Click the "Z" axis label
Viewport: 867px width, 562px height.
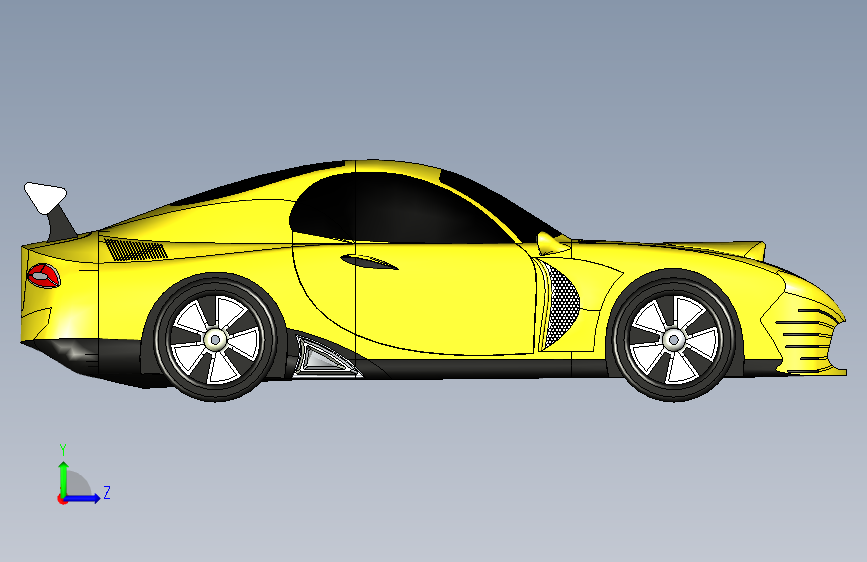107,492
